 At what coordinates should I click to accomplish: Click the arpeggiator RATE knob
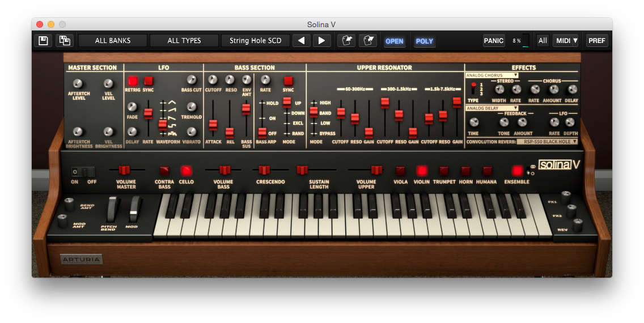pos(265,80)
